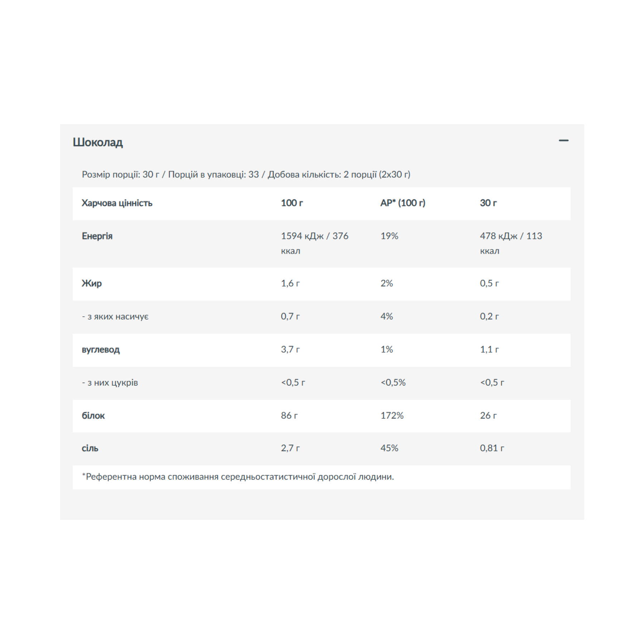Select the з них цукрів sub-row label
The width and height of the screenshot is (644, 644).
pos(110,383)
